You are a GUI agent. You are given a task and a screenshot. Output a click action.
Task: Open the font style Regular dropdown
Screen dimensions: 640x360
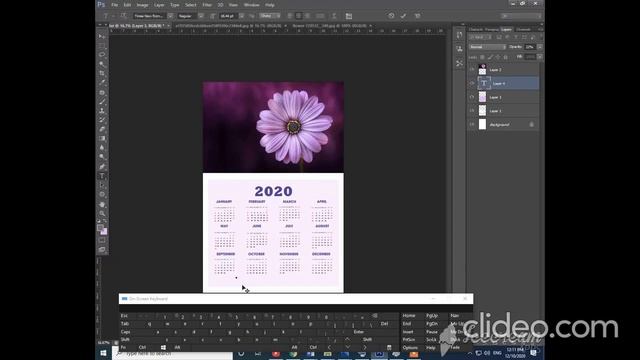coord(201,16)
